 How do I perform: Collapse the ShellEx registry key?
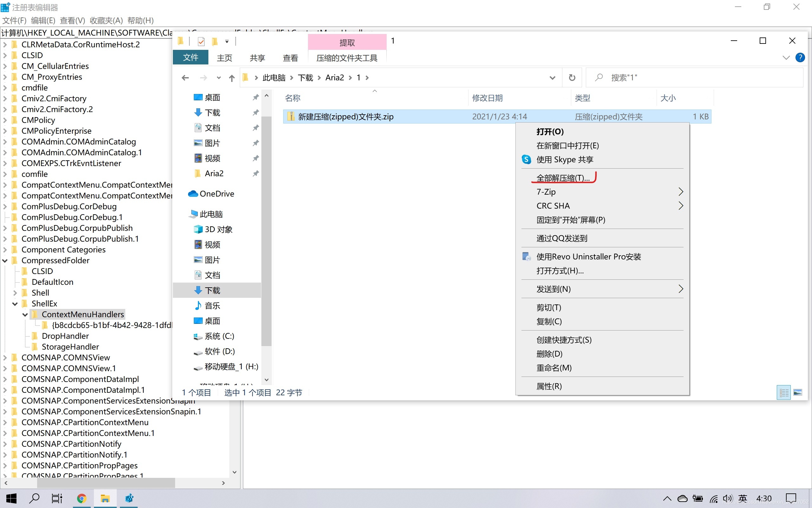coord(15,304)
